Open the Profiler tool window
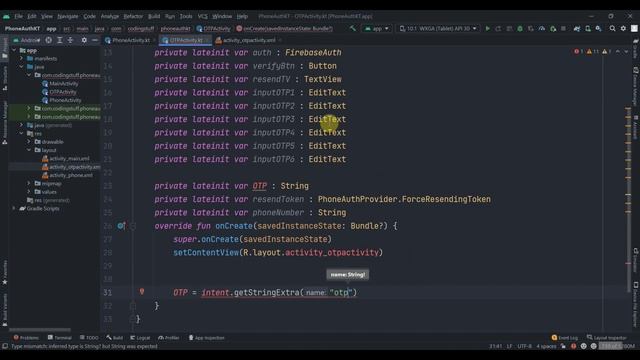The image size is (640, 360). [169, 338]
